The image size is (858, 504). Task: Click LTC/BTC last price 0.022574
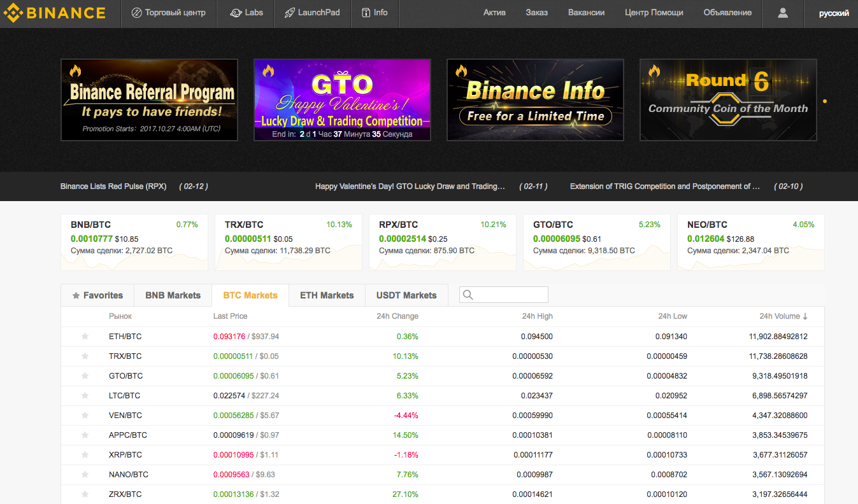point(231,396)
